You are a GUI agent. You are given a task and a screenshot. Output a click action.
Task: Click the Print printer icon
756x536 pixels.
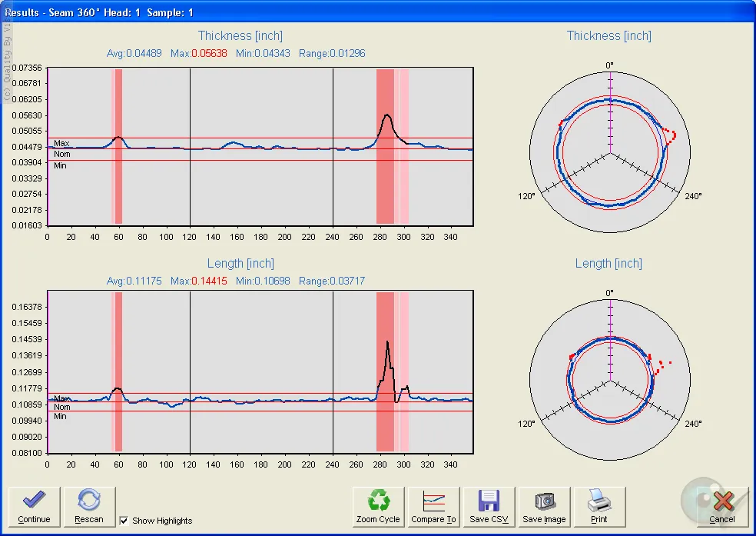599,501
